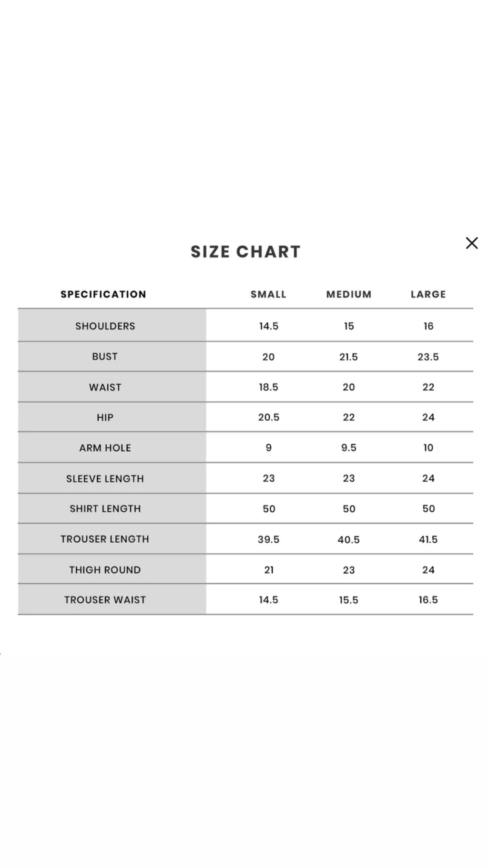Select the ARM HOLE row label
488x868 pixels.
105,448
